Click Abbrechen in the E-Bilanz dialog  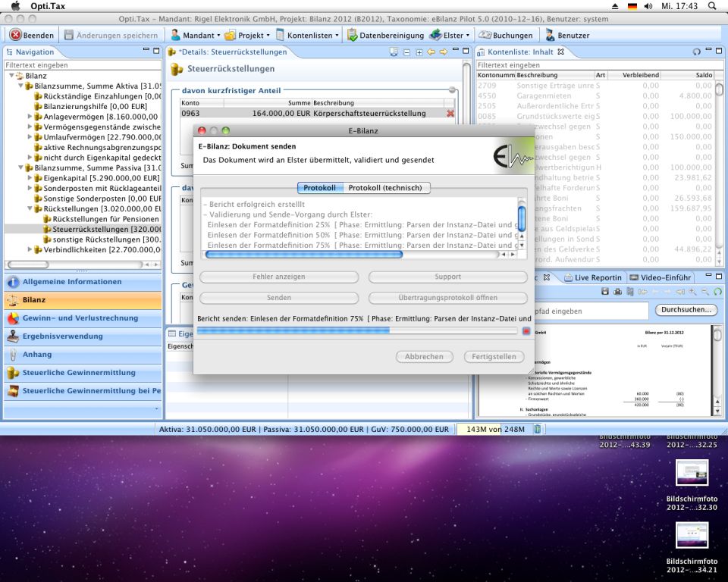[x=424, y=356]
